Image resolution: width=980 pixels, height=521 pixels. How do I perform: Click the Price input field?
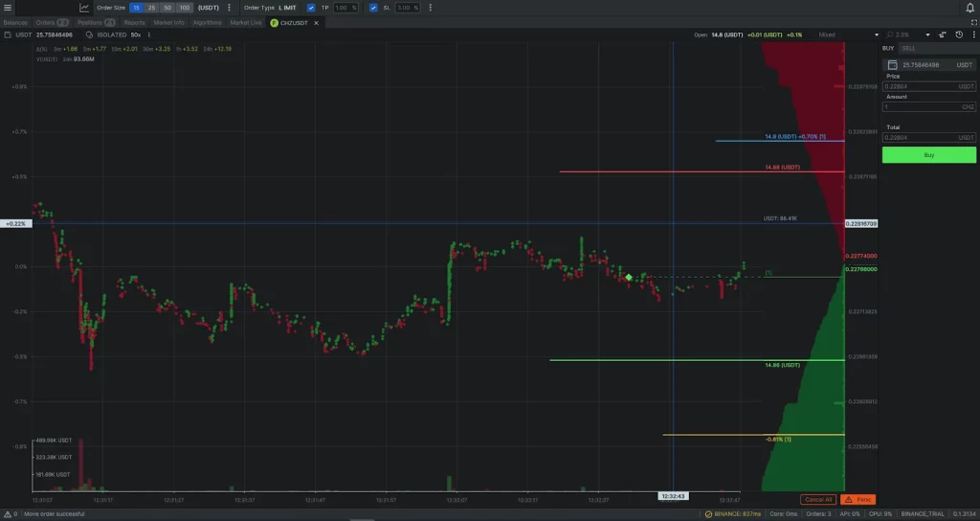(x=919, y=86)
